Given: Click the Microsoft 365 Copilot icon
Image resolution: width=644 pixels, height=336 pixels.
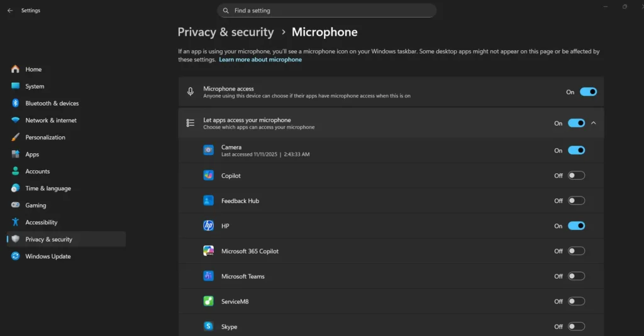Looking at the screenshot, I should [208, 251].
